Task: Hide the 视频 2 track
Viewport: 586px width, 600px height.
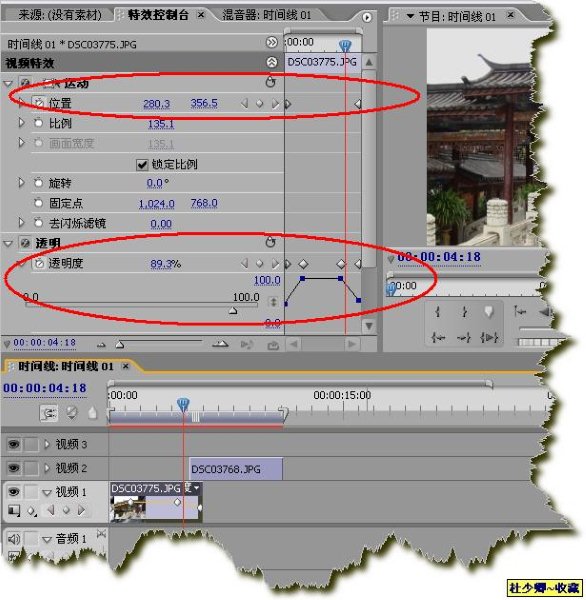Action: pyautogui.click(x=13, y=468)
